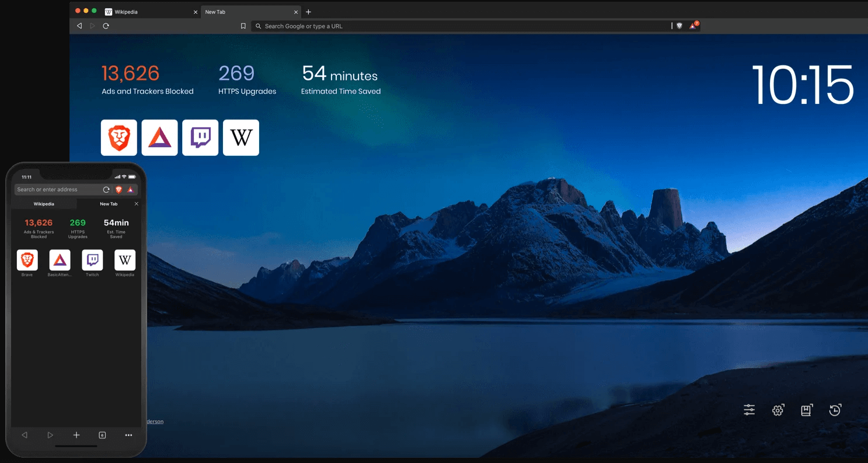This screenshot has width=868, height=463.
Task: Open the Brave lion top site tile on desktop
Action: pyautogui.click(x=119, y=138)
